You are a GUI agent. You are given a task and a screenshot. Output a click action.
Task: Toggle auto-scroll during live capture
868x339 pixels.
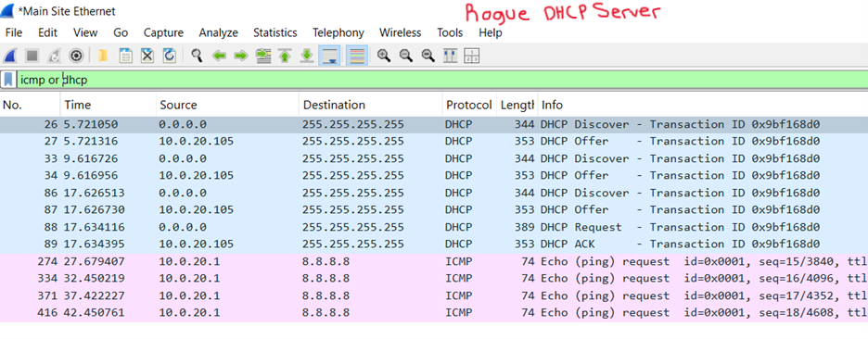tap(329, 56)
